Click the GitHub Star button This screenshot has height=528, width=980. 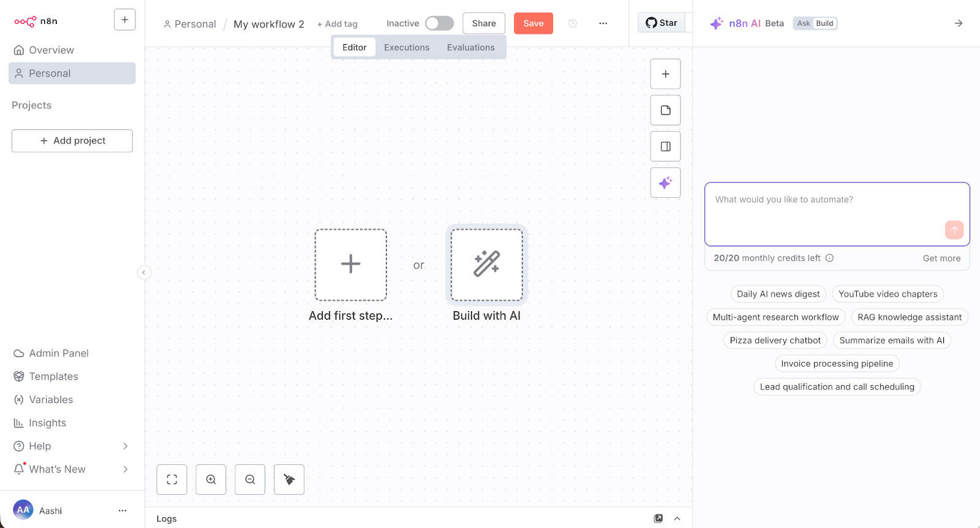pos(662,23)
